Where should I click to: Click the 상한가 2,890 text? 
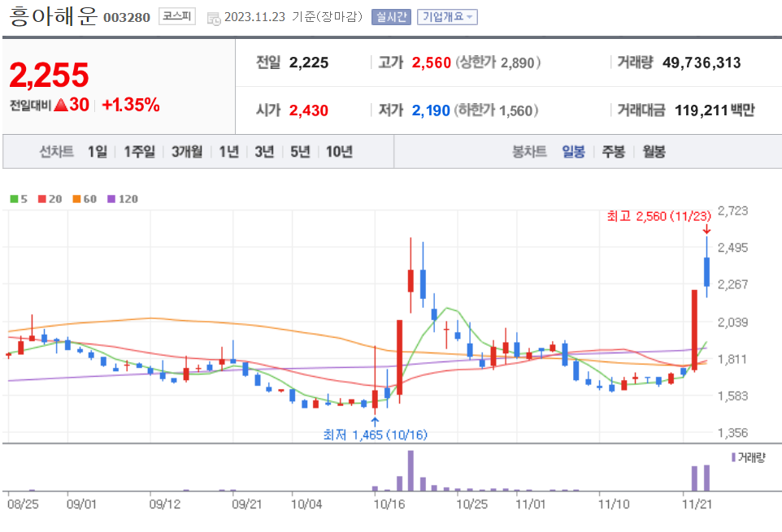[x=497, y=63]
